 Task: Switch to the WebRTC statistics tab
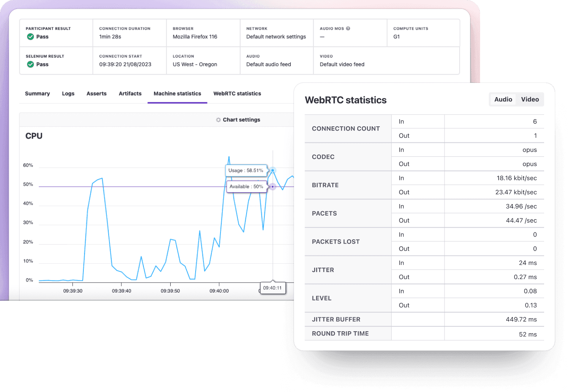pos(237,94)
